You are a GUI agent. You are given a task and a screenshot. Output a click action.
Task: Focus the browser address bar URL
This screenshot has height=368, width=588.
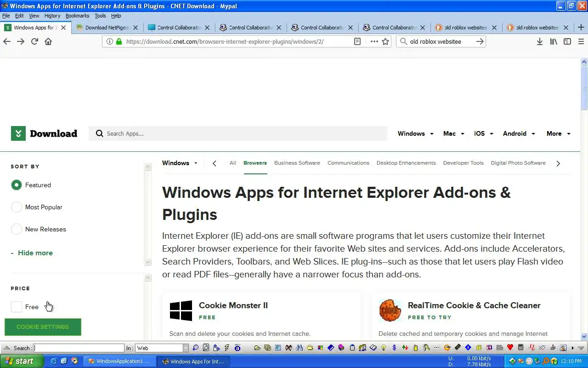click(225, 41)
